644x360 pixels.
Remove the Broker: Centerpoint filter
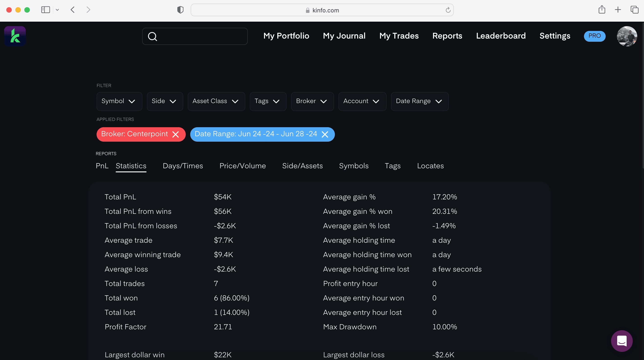click(x=176, y=134)
